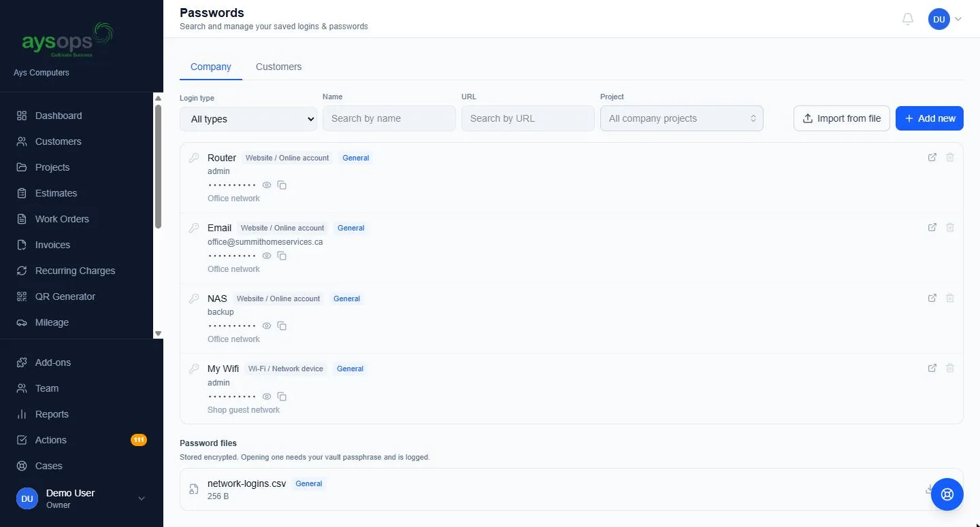Image resolution: width=980 pixels, height=527 pixels.
Task: Click the Add new button
Action: (930, 118)
